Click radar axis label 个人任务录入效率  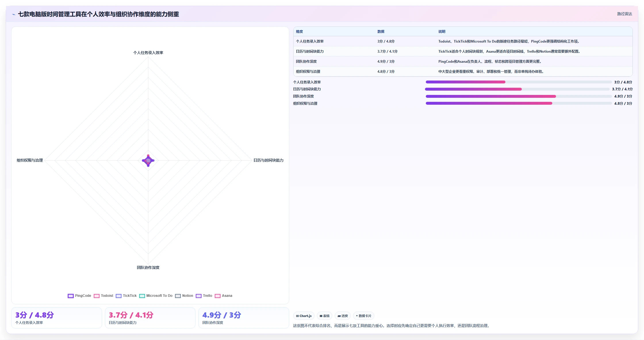[148, 53]
